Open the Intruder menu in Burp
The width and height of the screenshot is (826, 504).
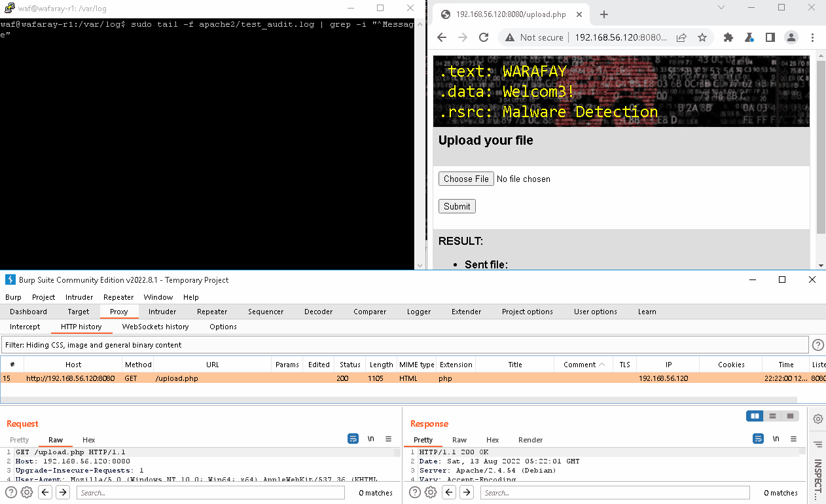tap(79, 297)
